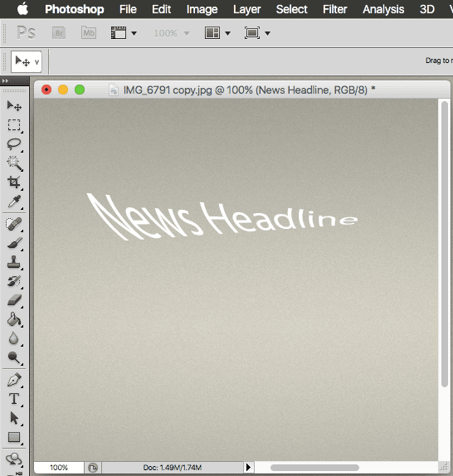Open the Image menu
Image resolution: width=453 pixels, height=476 pixels.
202,9
